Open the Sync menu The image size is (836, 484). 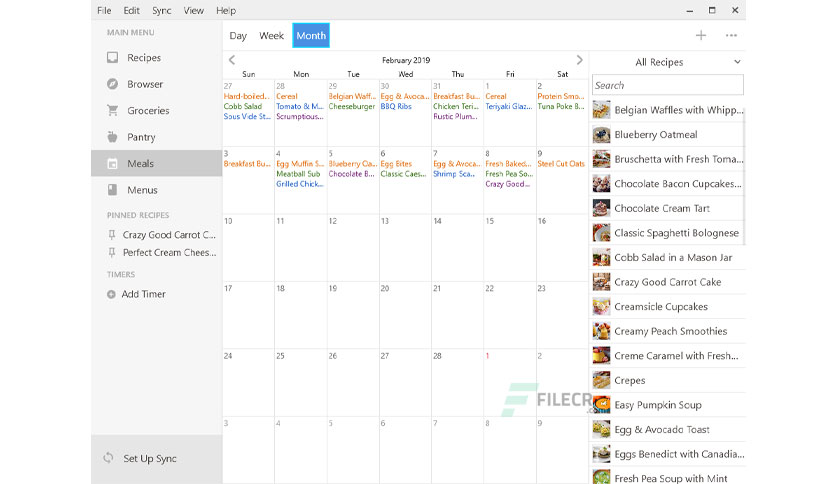coord(162,10)
